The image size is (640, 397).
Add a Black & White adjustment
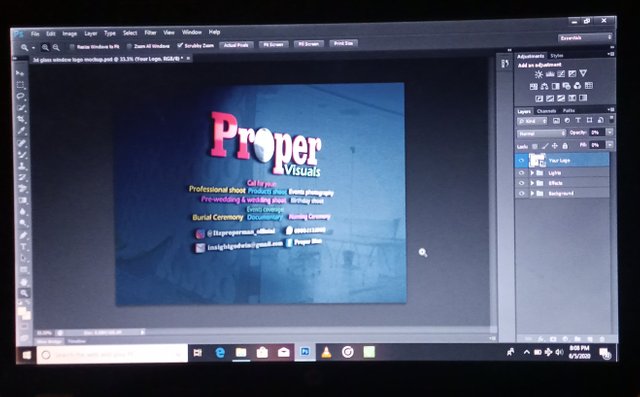[x=556, y=86]
